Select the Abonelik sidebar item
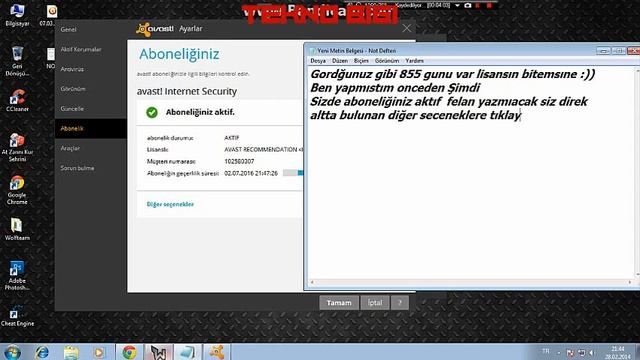The height and width of the screenshot is (360, 640). click(x=91, y=129)
